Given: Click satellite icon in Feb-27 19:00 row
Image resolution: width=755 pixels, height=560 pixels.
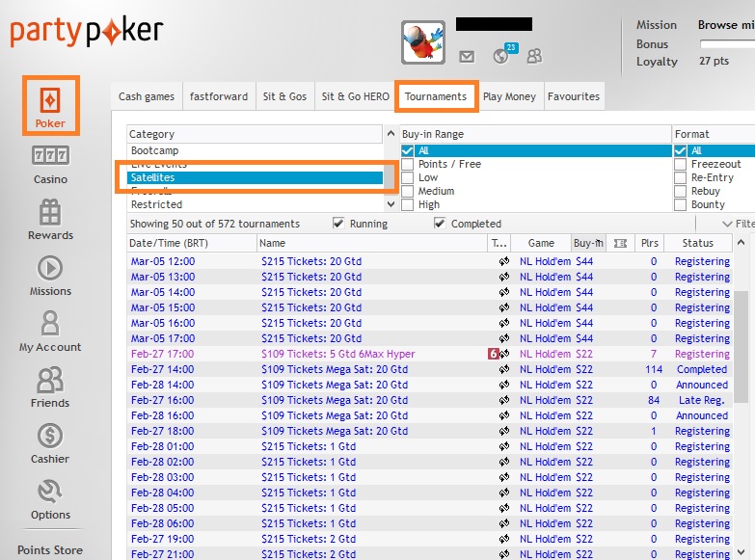Looking at the screenshot, I should point(504,539).
